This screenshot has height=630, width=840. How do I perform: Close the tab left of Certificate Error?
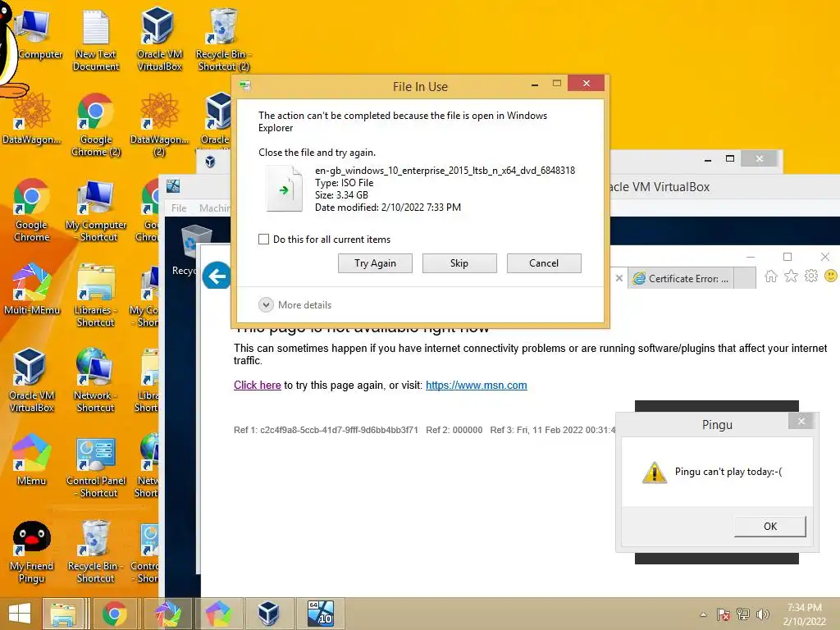[619, 279]
